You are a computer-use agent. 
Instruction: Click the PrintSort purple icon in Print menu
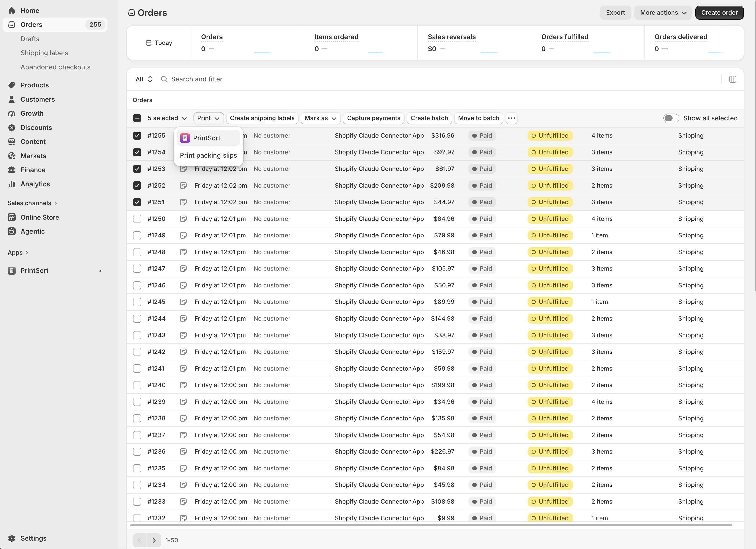[185, 138]
